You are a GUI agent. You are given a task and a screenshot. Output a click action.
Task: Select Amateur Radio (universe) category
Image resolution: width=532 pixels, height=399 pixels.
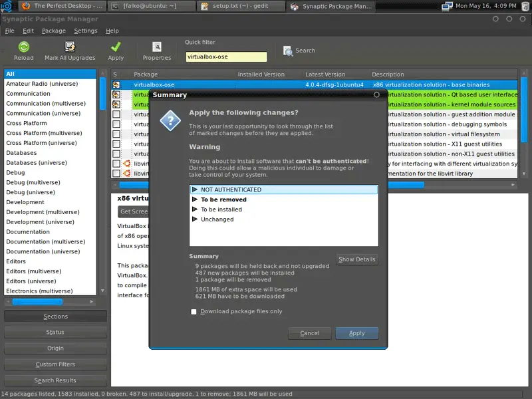click(51, 84)
